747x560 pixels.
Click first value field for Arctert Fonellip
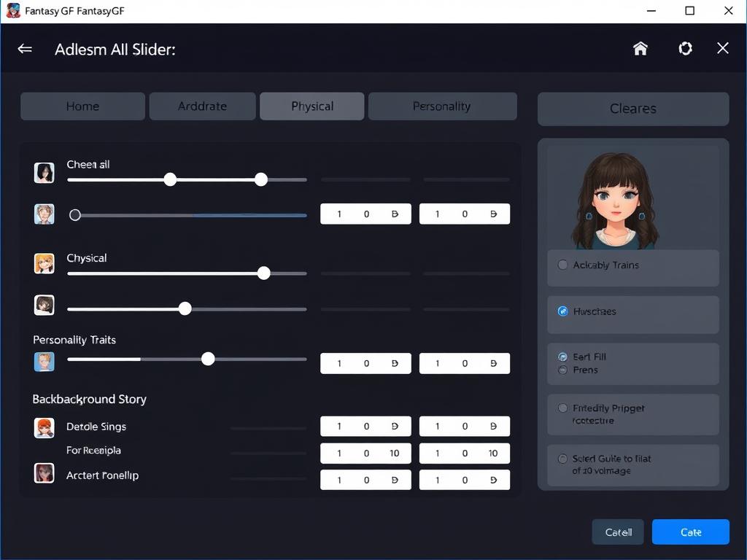366,480
